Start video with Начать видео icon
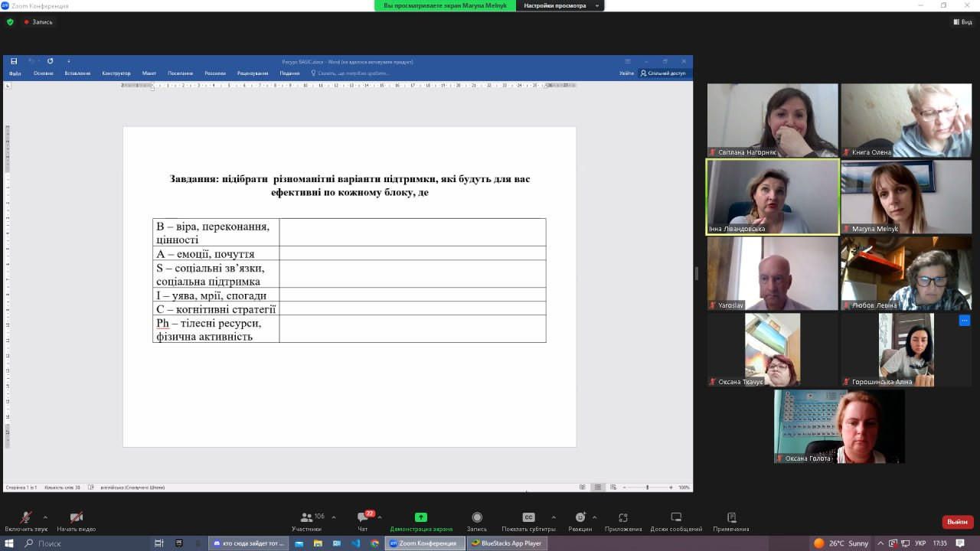Viewport: 980px width, 551px height. pyautogui.click(x=76, y=518)
